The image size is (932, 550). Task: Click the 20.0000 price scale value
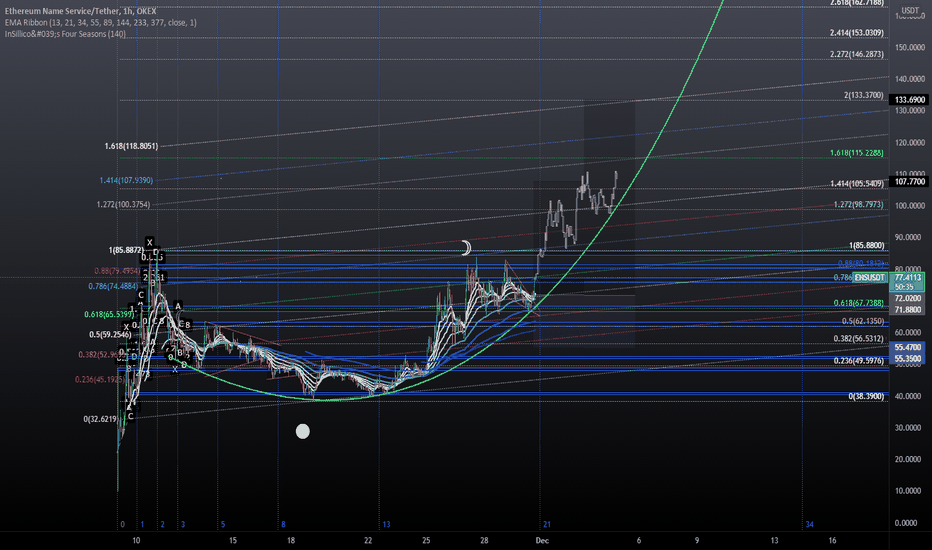(x=910, y=459)
